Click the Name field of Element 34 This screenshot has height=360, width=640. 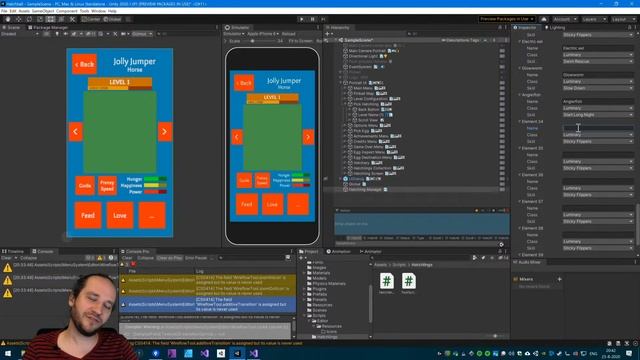[598, 128]
